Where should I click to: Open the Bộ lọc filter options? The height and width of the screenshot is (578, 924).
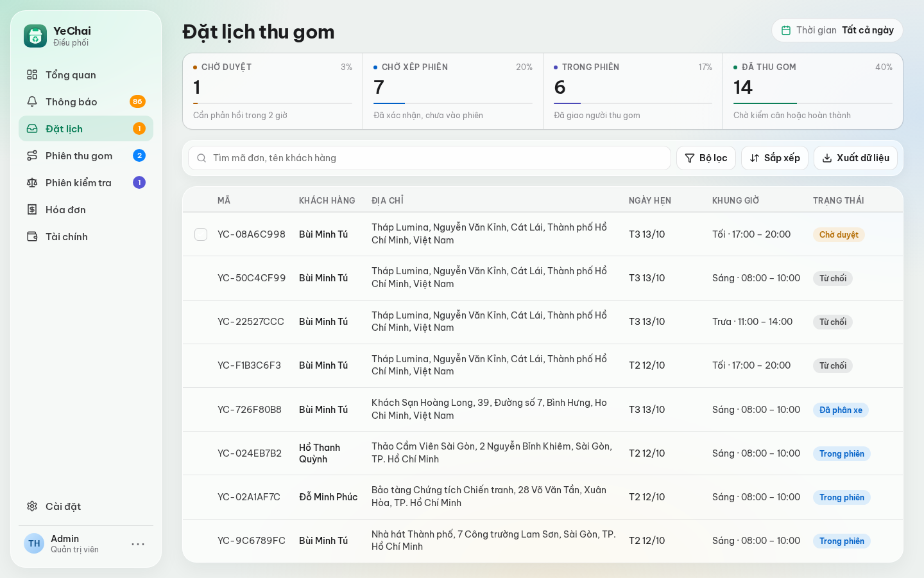[x=706, y=158]
